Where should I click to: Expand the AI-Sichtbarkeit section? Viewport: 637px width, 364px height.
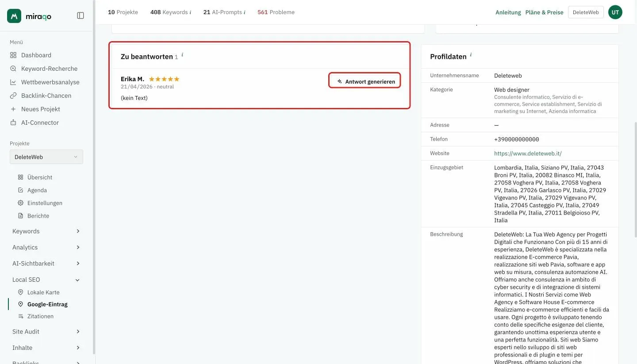47,264
